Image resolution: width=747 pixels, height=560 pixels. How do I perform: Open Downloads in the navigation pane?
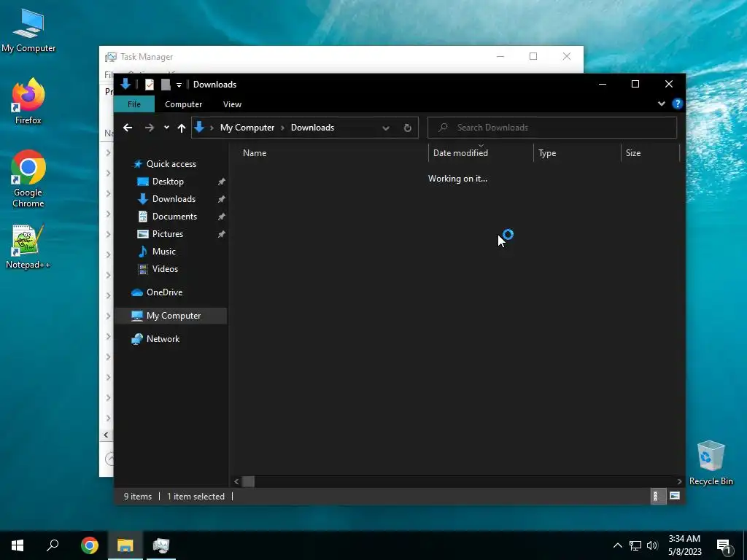(174, 199)
